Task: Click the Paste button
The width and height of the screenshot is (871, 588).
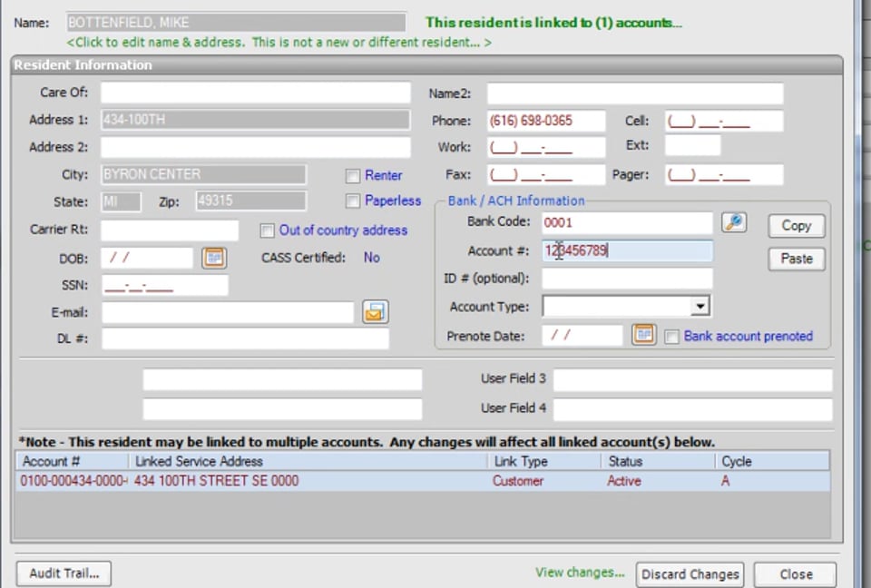Action: pyautogui.click(x=796, y=259)
